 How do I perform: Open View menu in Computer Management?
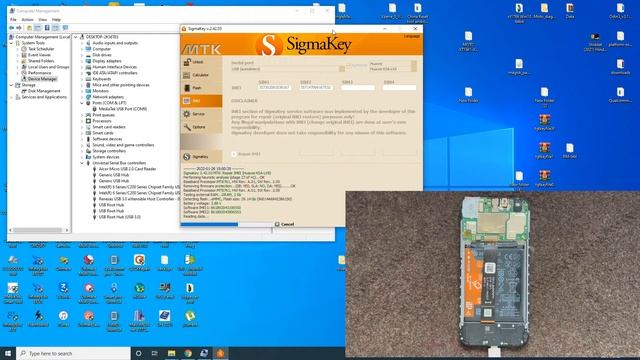click(42, 20)
